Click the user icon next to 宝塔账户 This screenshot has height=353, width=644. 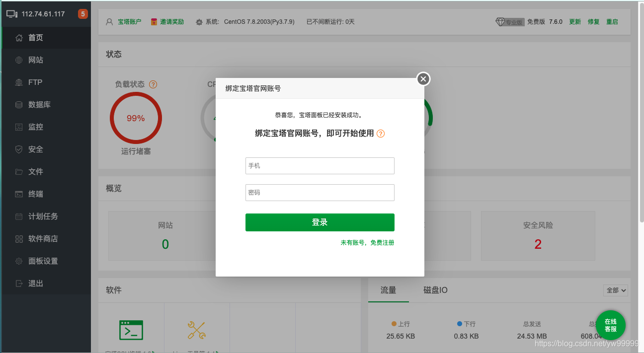click(110, 22)
